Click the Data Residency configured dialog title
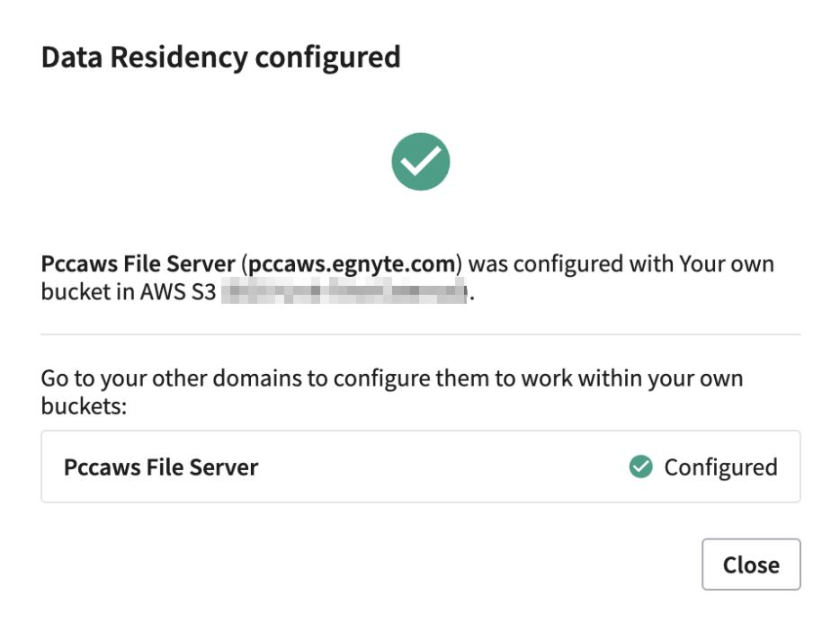 tap(220, 57)
